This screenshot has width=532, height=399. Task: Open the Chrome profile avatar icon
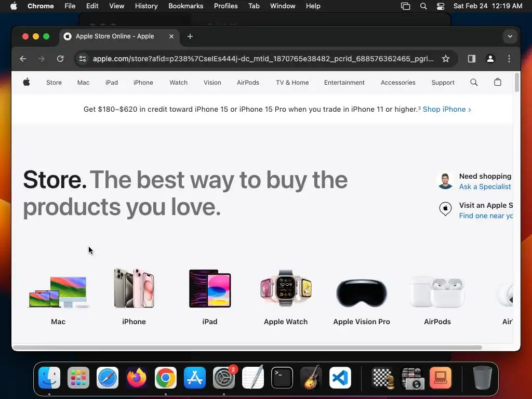pyautogui.click(x=490, y=59)
